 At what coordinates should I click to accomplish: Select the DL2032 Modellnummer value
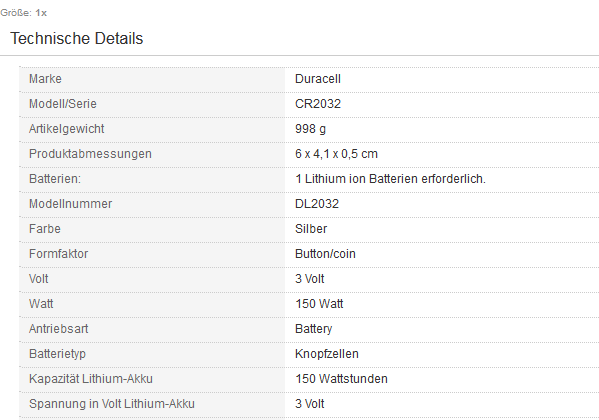click(x=317, y=204)
